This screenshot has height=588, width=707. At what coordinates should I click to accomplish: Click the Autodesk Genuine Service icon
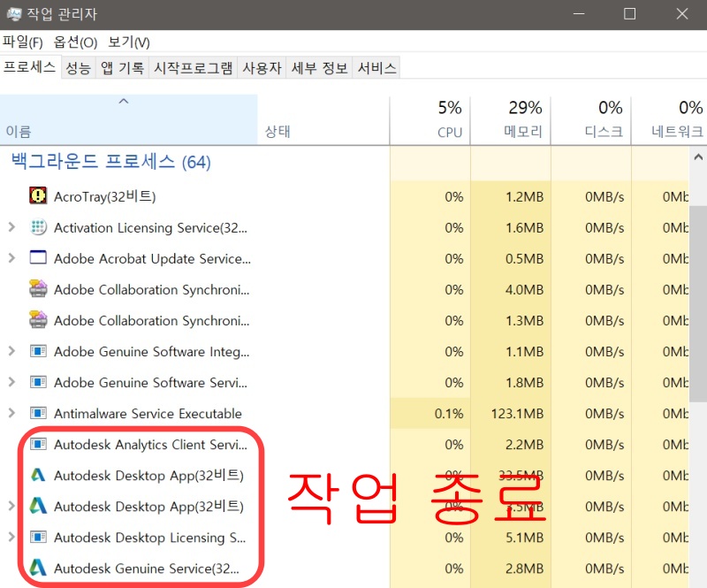click(x=36, y=569)
